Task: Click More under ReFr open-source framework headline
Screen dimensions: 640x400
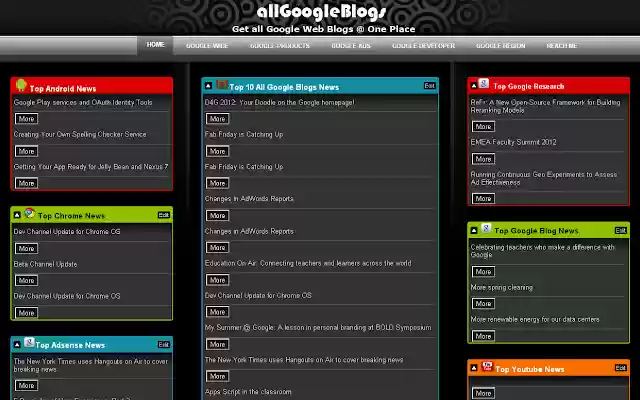Action: click(x=483, y=127)
